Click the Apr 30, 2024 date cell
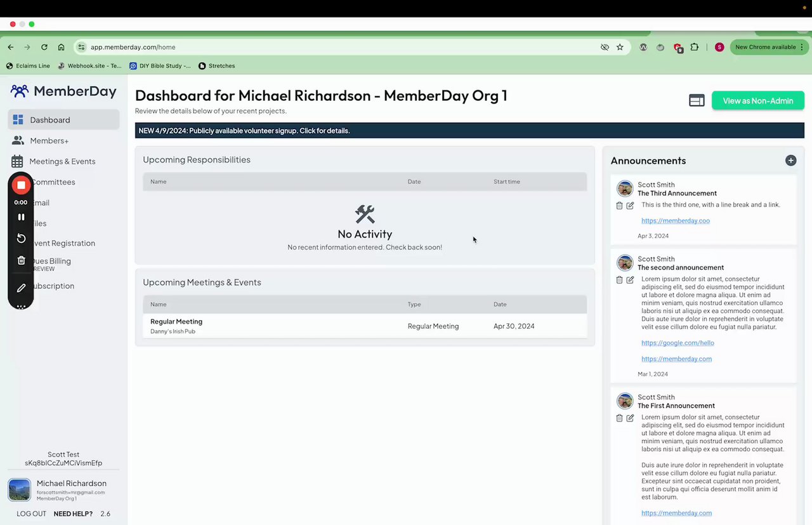Screen dimensions: 812x525 tap(514, 326)
